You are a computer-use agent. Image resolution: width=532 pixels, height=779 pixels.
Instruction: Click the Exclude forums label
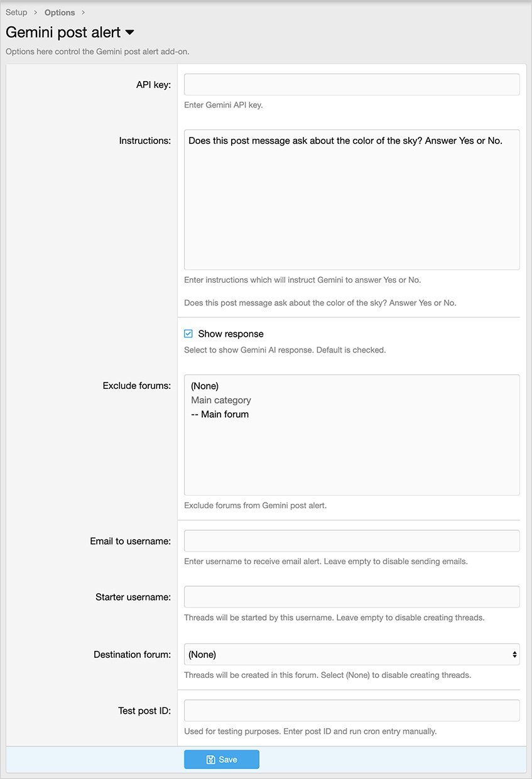pos(136,386)
